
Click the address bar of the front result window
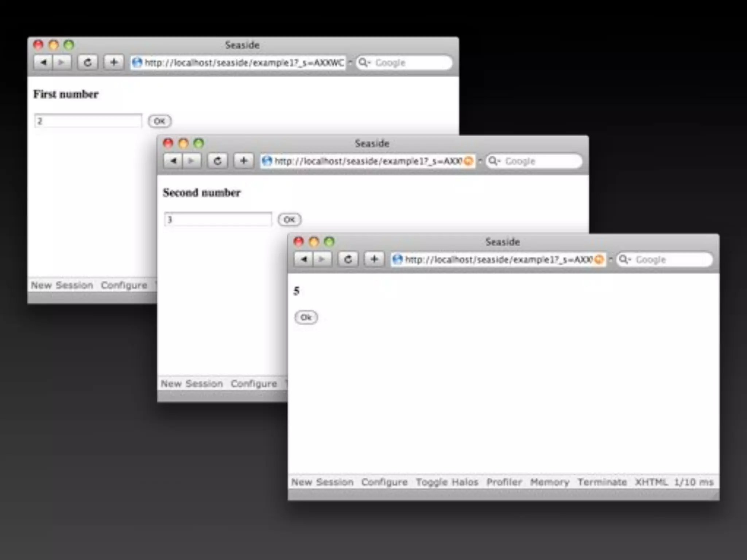tap(498, 260)
